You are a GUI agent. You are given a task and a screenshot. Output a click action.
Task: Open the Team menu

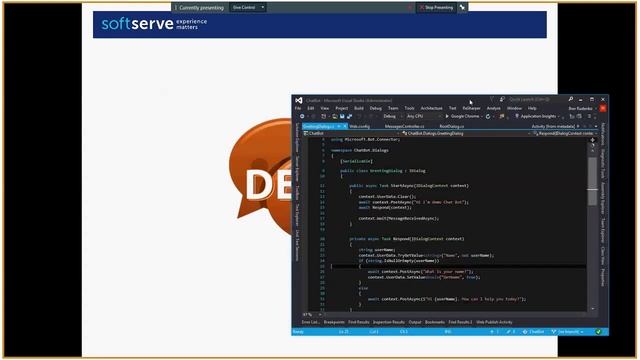pos(393,108)
